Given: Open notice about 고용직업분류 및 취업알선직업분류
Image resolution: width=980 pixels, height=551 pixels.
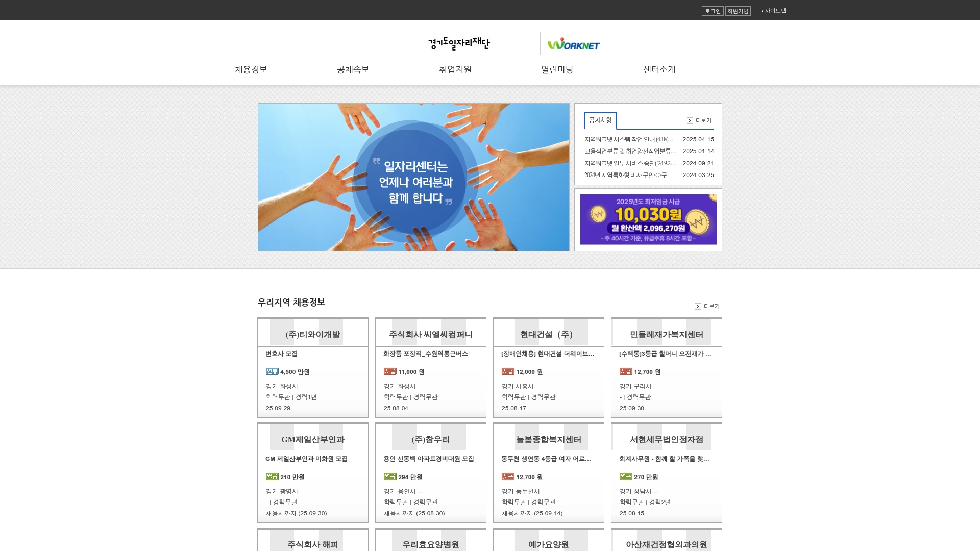Looking at the screenshot, I should pyautogui.click(x=630, y=151).
